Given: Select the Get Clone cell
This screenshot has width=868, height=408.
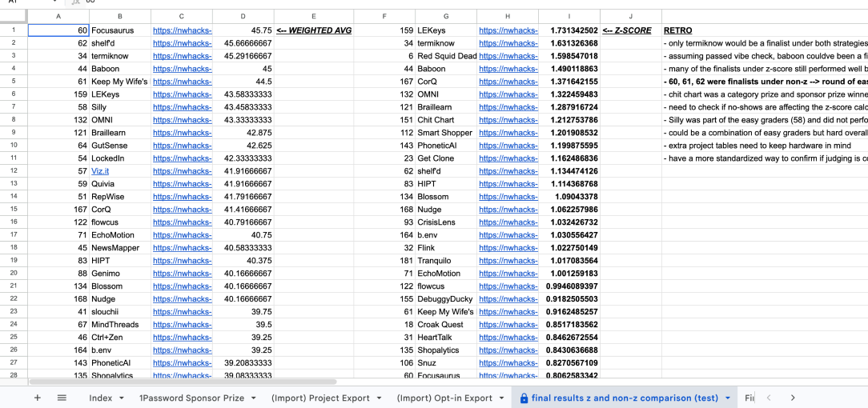Looking at the screenshot, I should 446,158.
